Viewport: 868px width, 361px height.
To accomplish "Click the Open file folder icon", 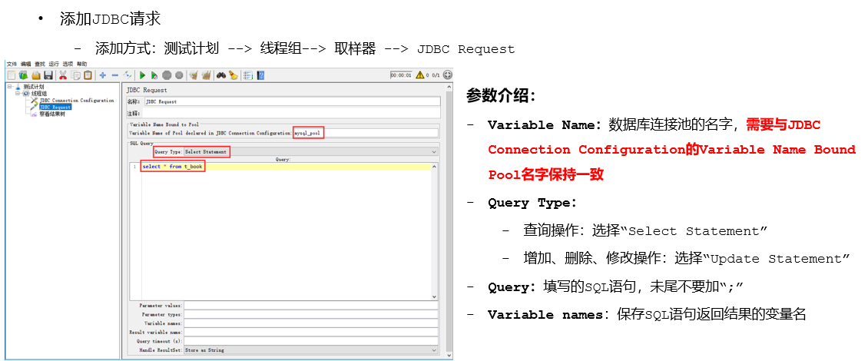I will pyautogui.click(x=36, y=75).
